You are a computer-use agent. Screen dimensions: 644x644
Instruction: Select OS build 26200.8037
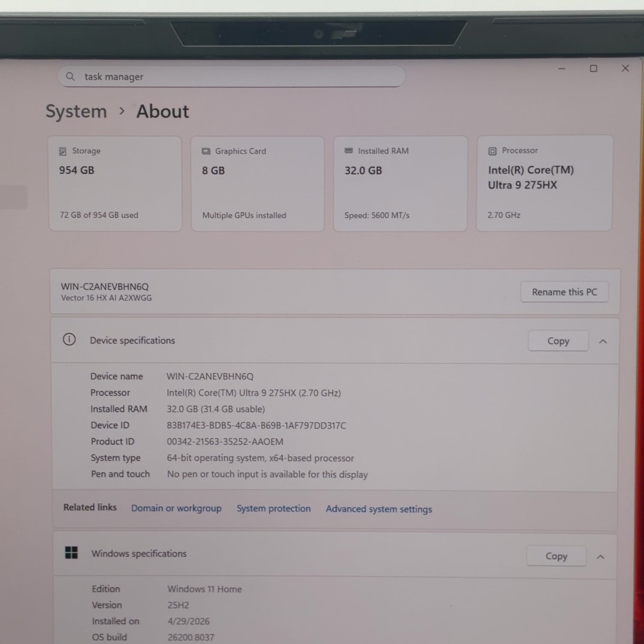pyautogui.click(x=191, y=638)
